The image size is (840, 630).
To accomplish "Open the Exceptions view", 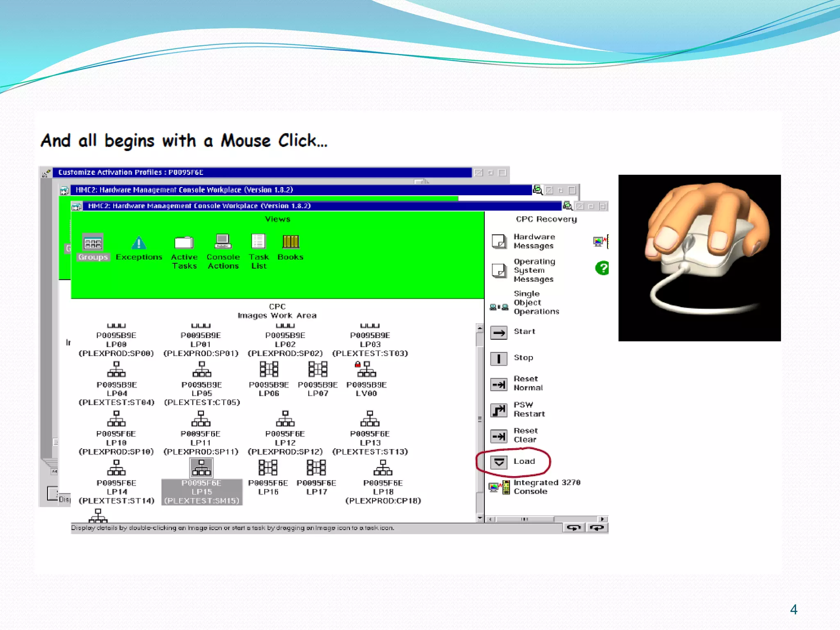I will (x=139, y=244).
